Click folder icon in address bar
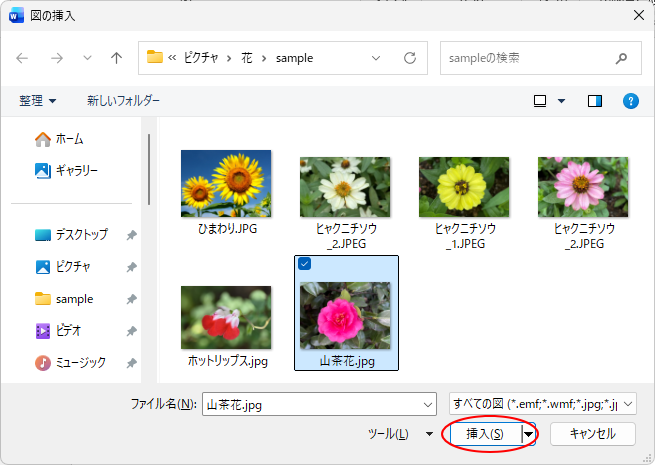The height and width of the screenshot is (465, 655). [x=155, y=57]
